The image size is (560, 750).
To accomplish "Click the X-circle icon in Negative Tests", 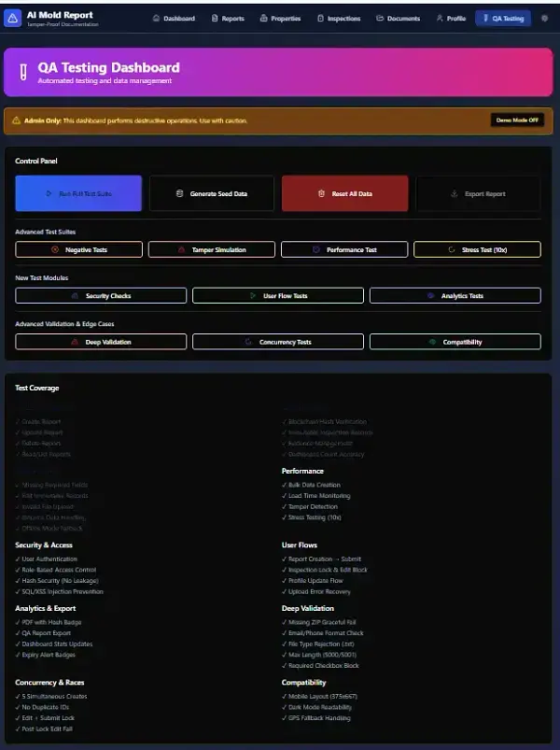I will point(54,249).
